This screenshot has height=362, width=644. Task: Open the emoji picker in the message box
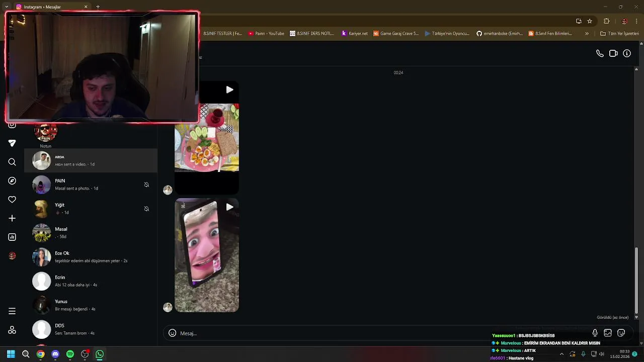[x=172, y=333]
